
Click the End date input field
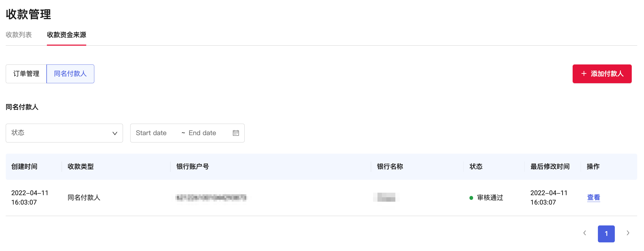click(x=202, y=133)
